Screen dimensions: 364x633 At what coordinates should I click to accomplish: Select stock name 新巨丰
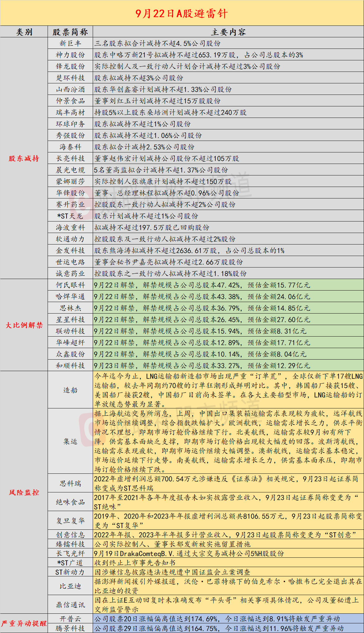click(x=70, y=44)
